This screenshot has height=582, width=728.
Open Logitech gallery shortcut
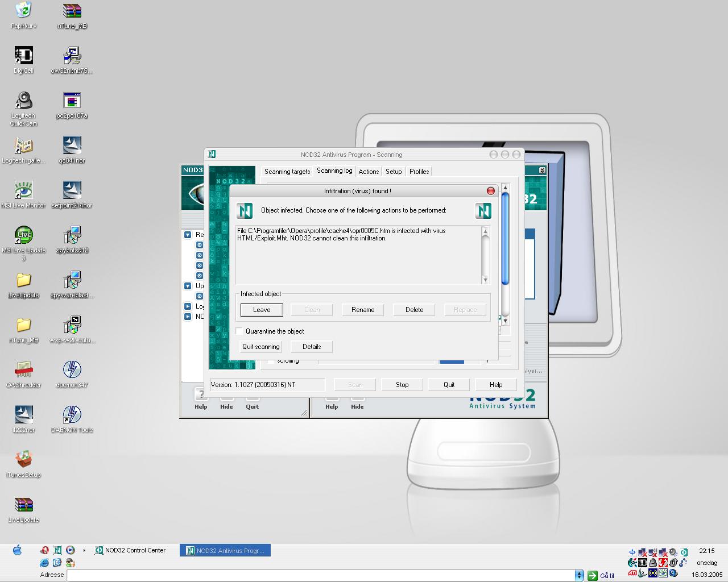23,149
